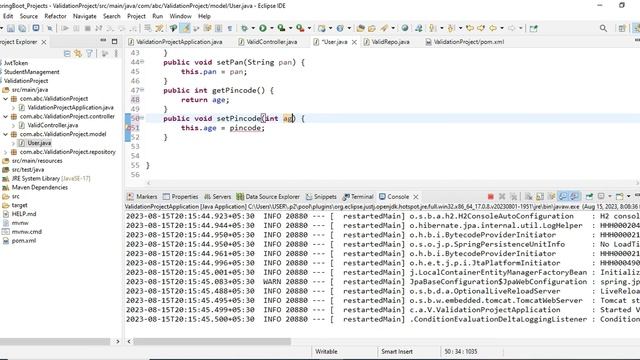The image size is (640, 360).
Task: Open dropdown arrow next to External Tools
Action: [x=309, y=28]
